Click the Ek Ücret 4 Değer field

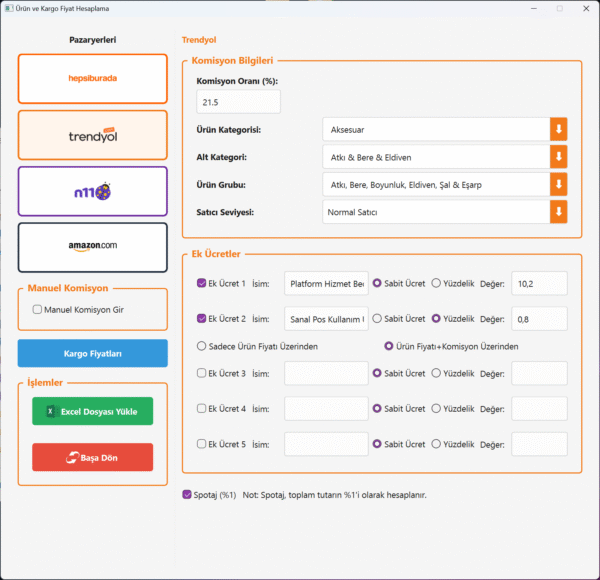(x=540, y=409)
